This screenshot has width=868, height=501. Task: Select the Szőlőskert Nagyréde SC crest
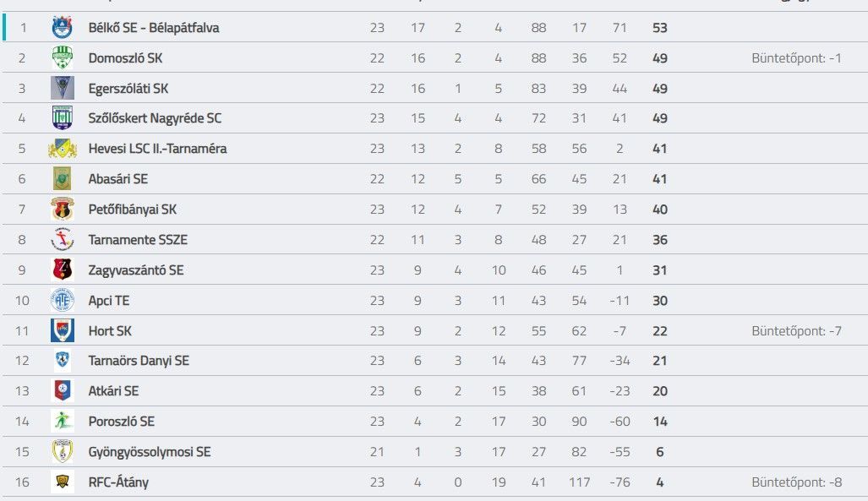62,118
